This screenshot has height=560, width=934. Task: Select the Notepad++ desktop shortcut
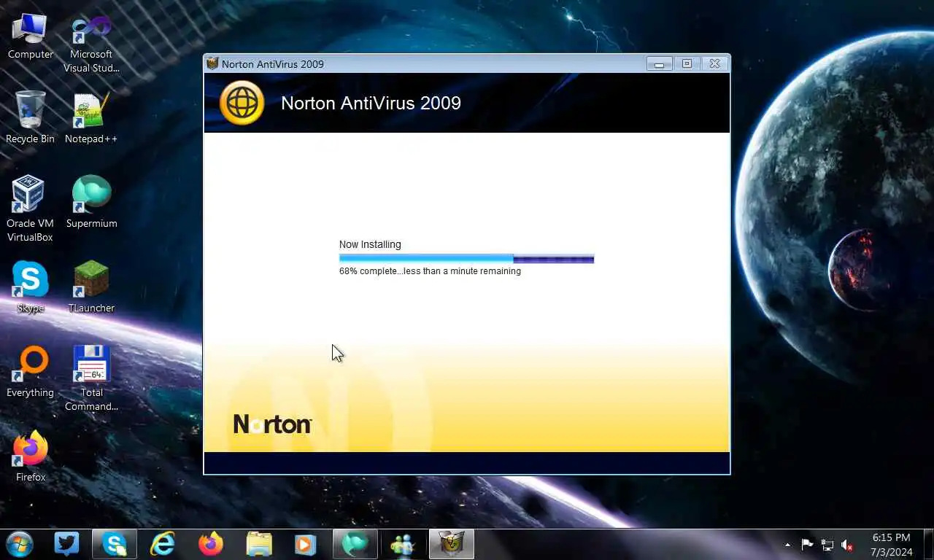click(91, 118)
